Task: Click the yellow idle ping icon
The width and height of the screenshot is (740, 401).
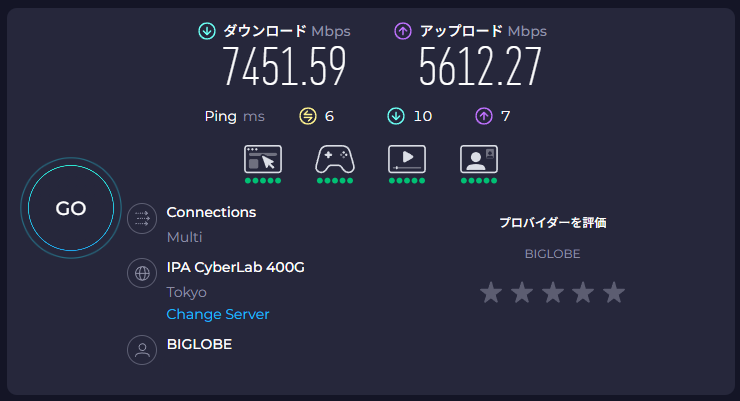Action: point(308,116)
